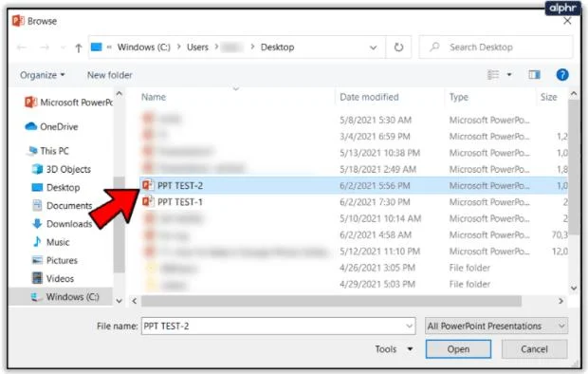The height and width of the screenshot is (374, 588).
Task: Expand the File name suggestions dropdown
Action: coord(410,326)
